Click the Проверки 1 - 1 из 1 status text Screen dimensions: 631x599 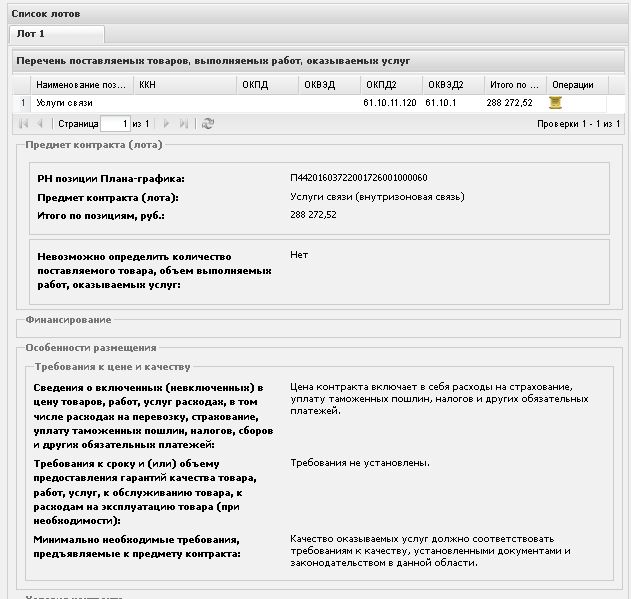(x=578, y=124)
